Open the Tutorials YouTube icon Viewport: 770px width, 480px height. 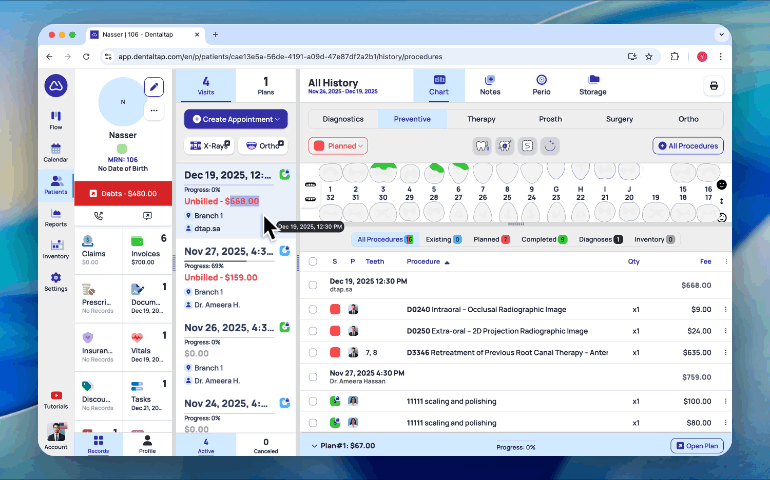coord(55,398)
